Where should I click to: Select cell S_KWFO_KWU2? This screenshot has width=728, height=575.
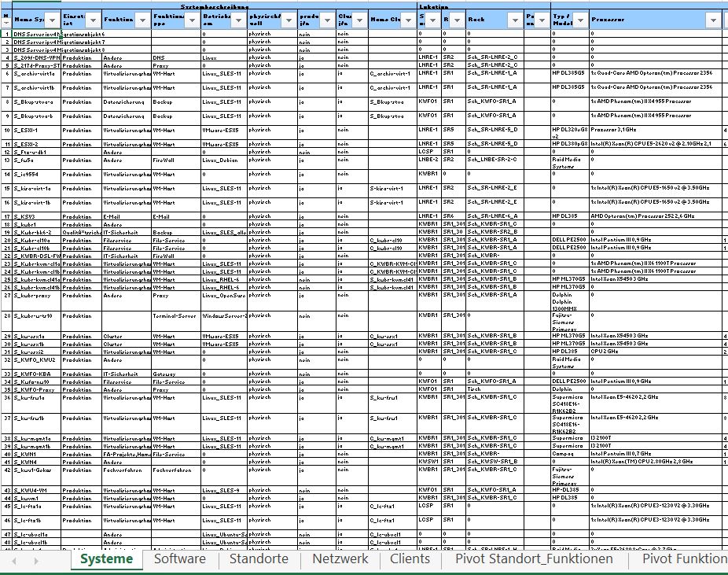tap(37, 363)
